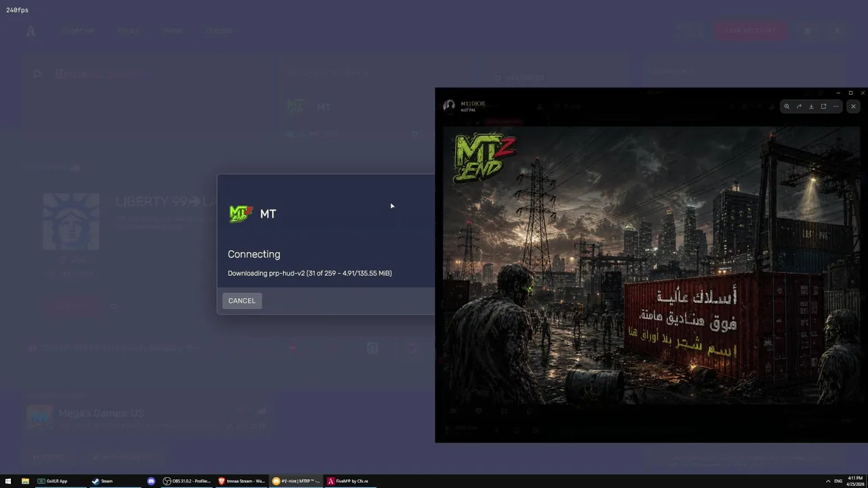The width and height of the screenshot is (868, 488).
Task: Open the image in browser icon
Action: coord(823,106)
